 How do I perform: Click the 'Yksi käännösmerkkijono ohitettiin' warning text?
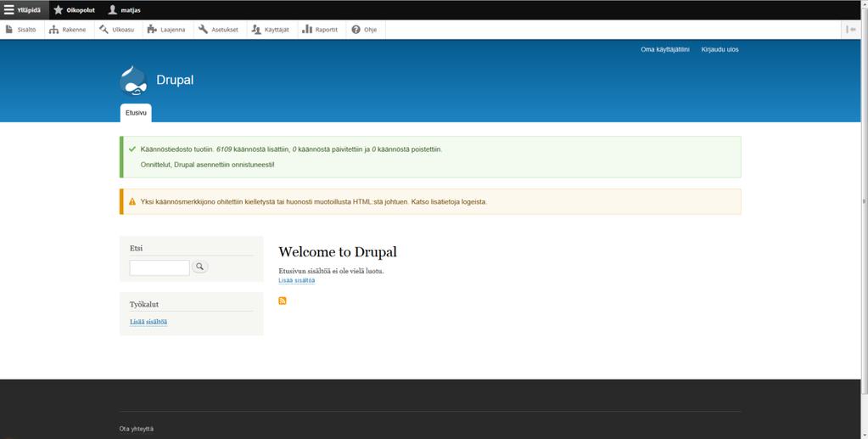[314, 202]
